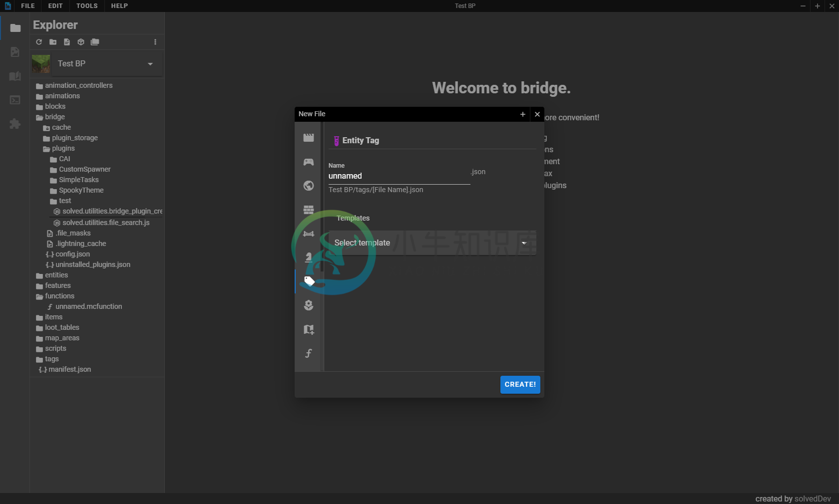Screen dimensions: 839x504
Task: Expand the cache folder
Action: click(57, 127)
